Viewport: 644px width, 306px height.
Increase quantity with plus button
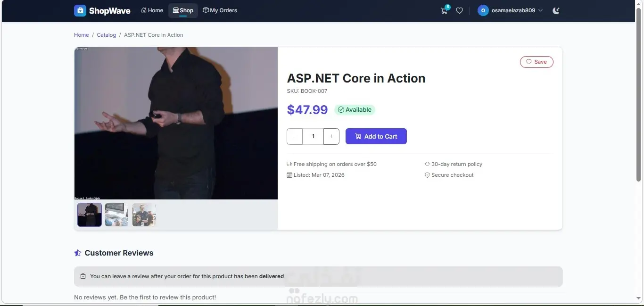(x=331, y=136)
